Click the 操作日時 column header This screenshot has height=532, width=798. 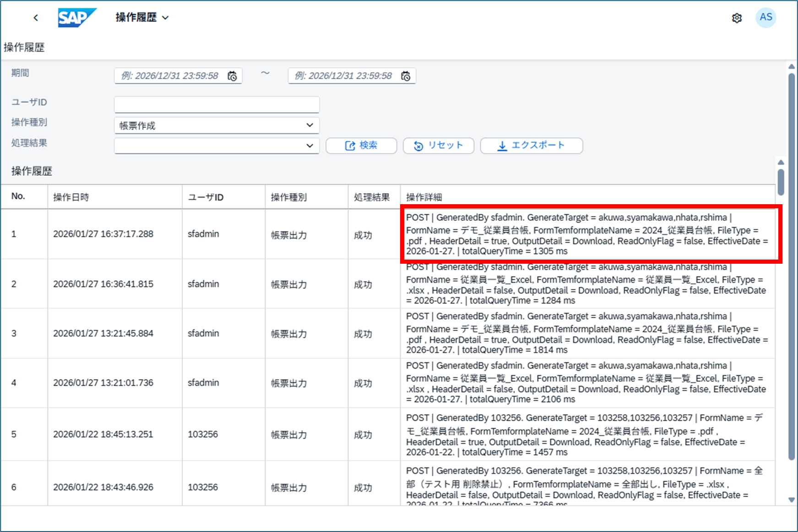click(x=71, y=197)
